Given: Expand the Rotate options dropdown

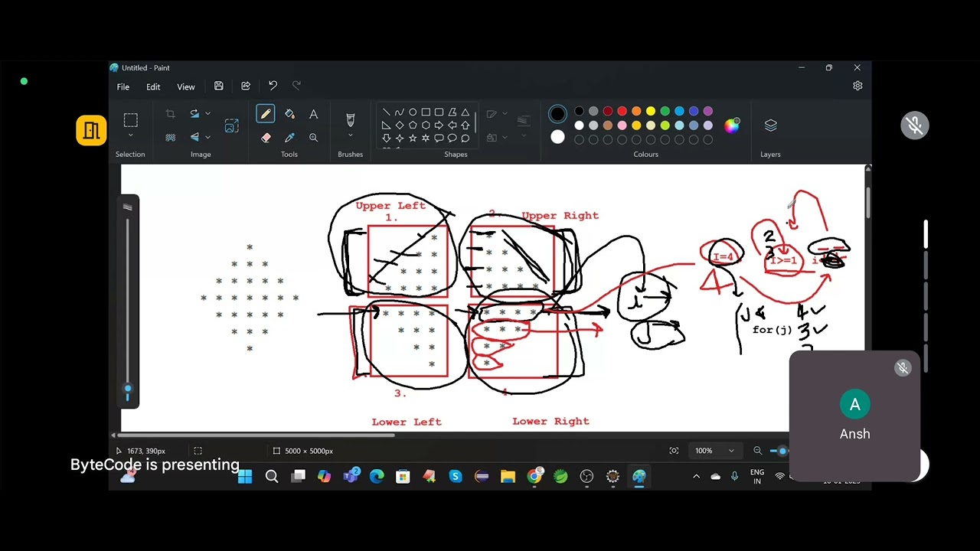Looking at the screenshot, I should [x=207, y=114].
